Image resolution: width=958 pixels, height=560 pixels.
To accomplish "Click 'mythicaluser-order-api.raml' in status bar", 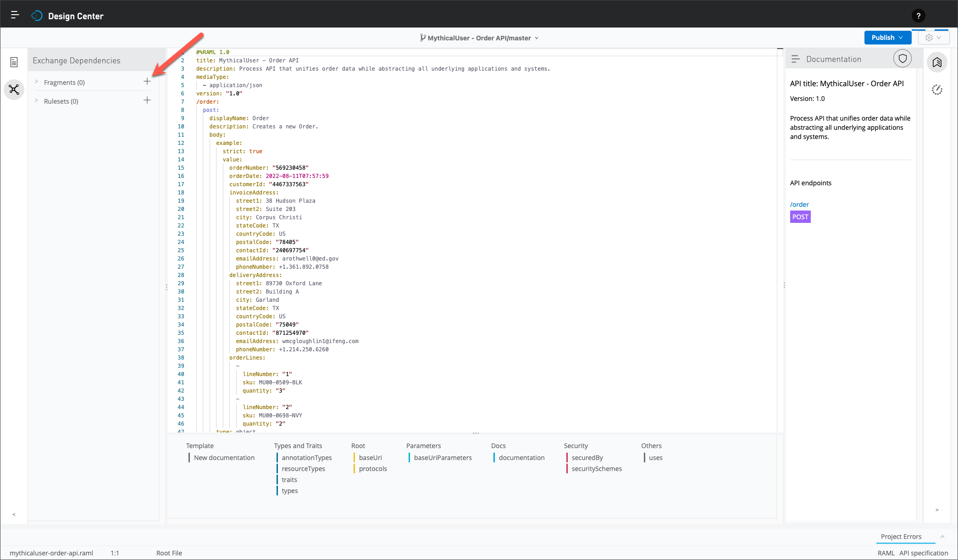I will coord(51,553).
